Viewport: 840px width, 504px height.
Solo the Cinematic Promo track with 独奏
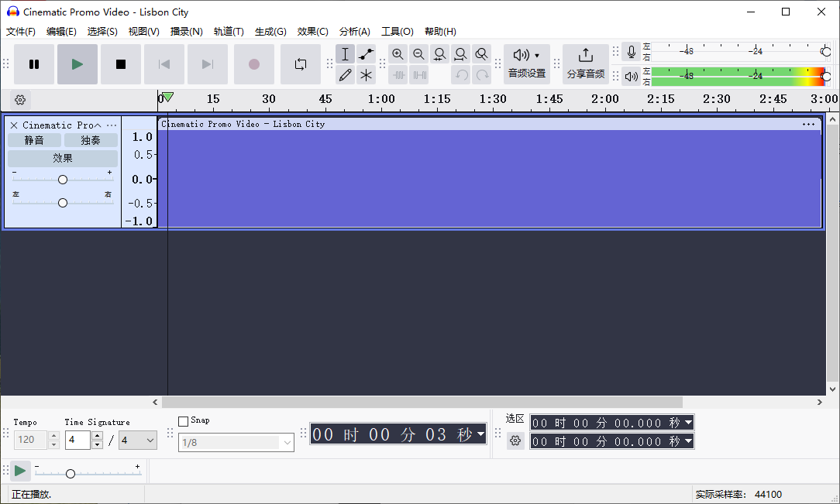coord(90,140)
